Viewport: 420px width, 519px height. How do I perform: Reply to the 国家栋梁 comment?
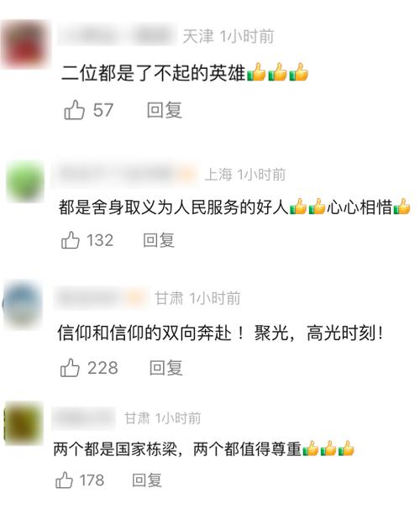[147, 480]
